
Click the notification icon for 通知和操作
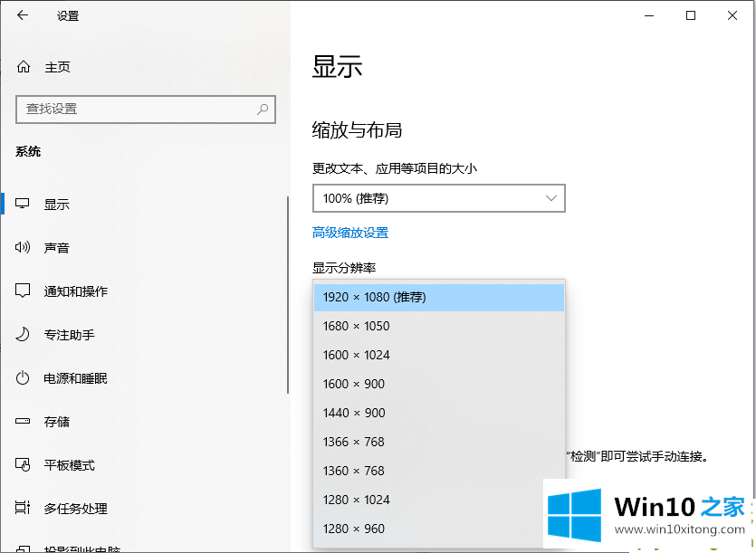tap(23, 291)
